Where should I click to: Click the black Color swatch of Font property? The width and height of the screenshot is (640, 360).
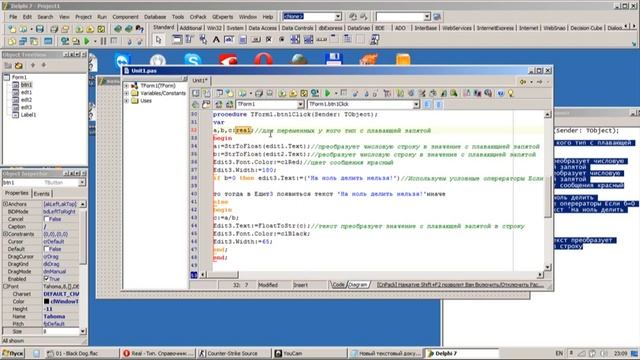coord(47,301)
